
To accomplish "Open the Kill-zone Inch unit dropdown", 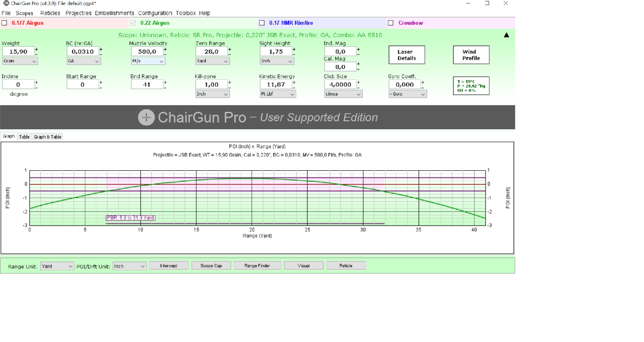I will coord(213,94).
